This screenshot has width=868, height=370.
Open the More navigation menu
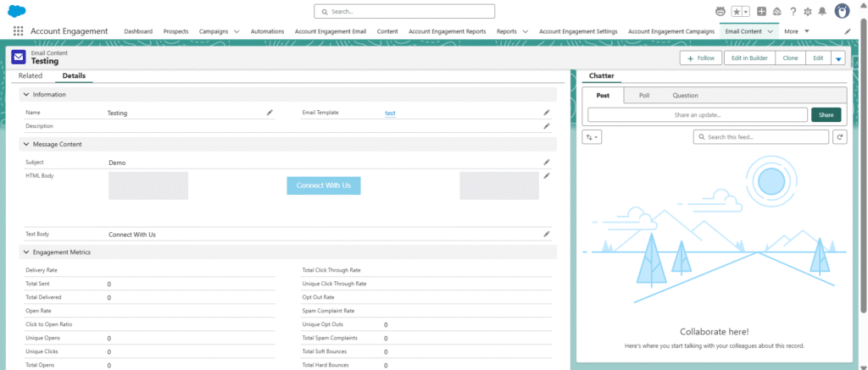797,31
